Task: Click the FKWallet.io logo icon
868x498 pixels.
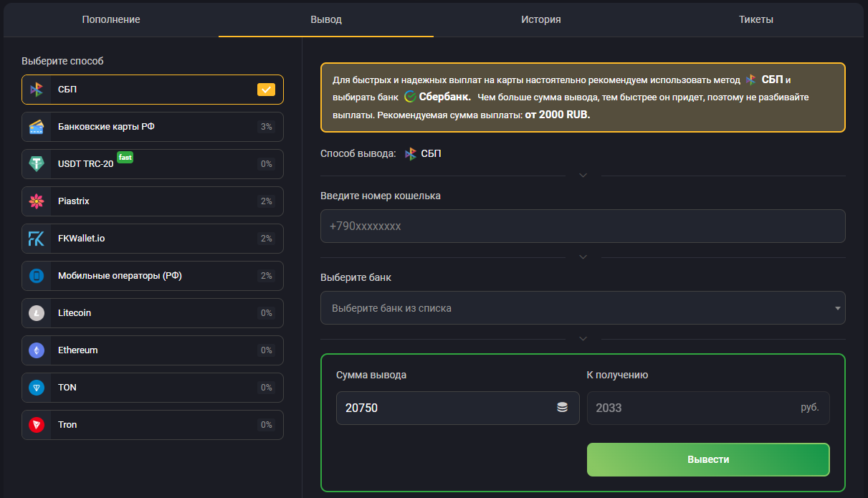Action: pyautogui.click(x=37, y=239)
